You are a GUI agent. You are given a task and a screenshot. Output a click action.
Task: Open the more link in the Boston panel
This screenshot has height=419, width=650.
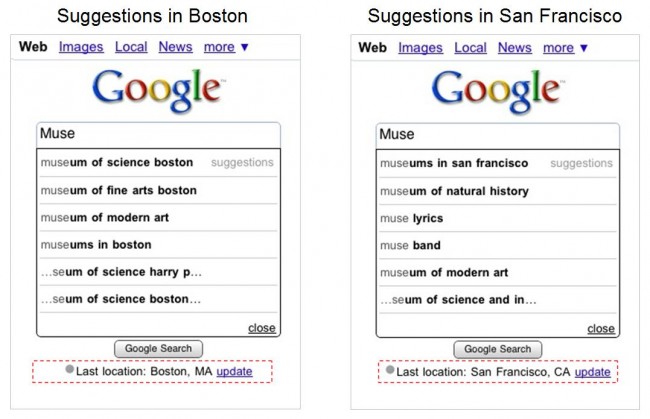pyautogui.click(x=219, y=47)
